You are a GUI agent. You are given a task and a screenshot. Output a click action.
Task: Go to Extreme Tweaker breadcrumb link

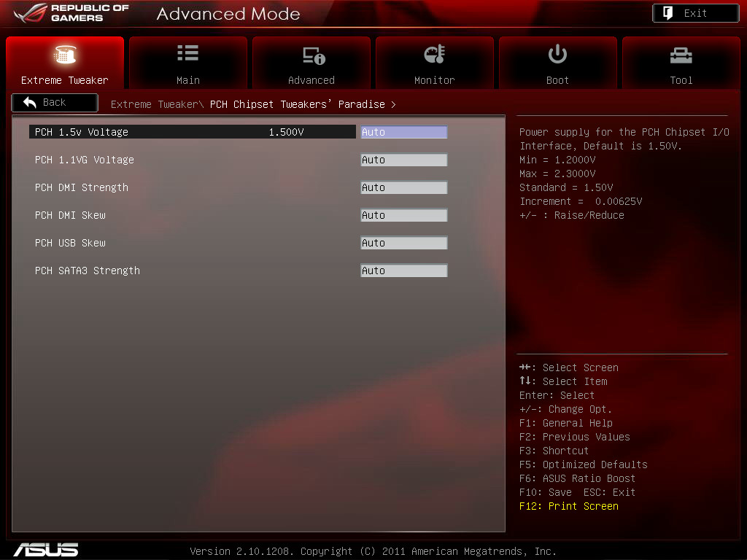point(154,104)
